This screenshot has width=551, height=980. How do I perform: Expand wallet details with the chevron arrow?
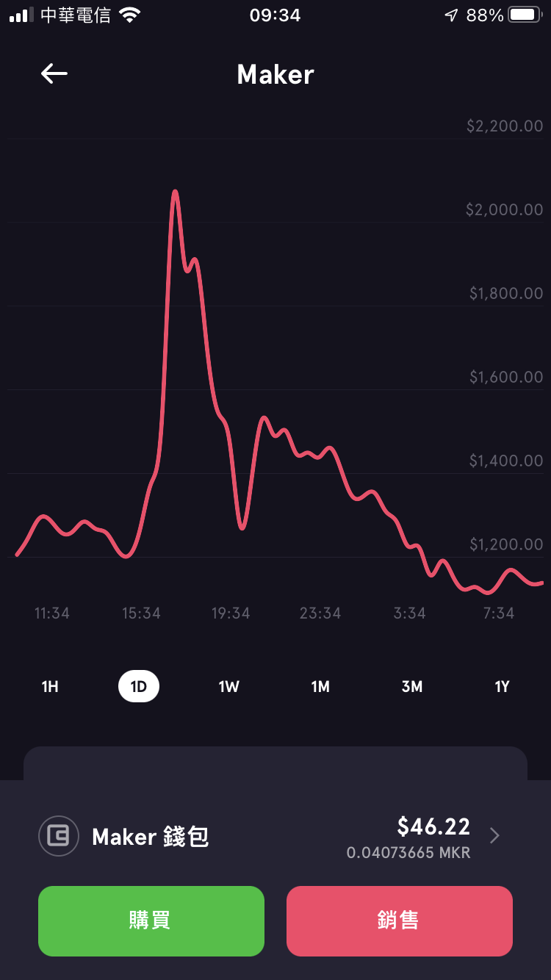pyautogui.click(x=494, y=835)
